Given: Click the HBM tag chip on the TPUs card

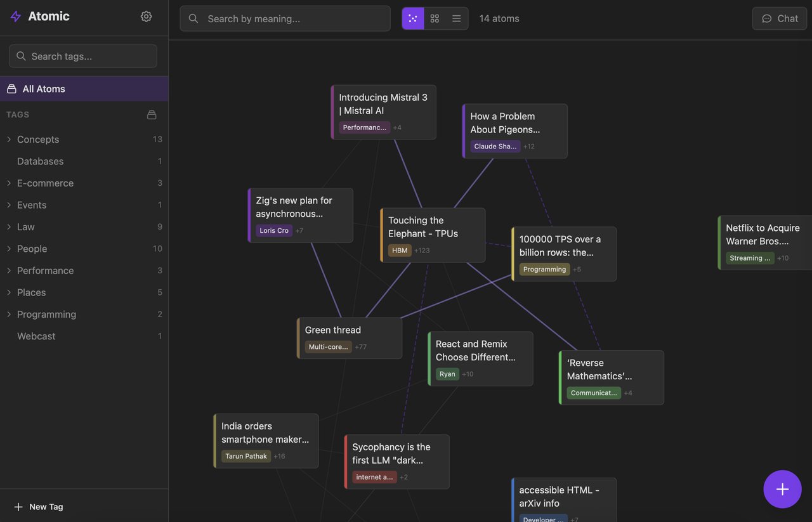Looking at the screenshot, I should pyautogui.click(x=399, y=250).
